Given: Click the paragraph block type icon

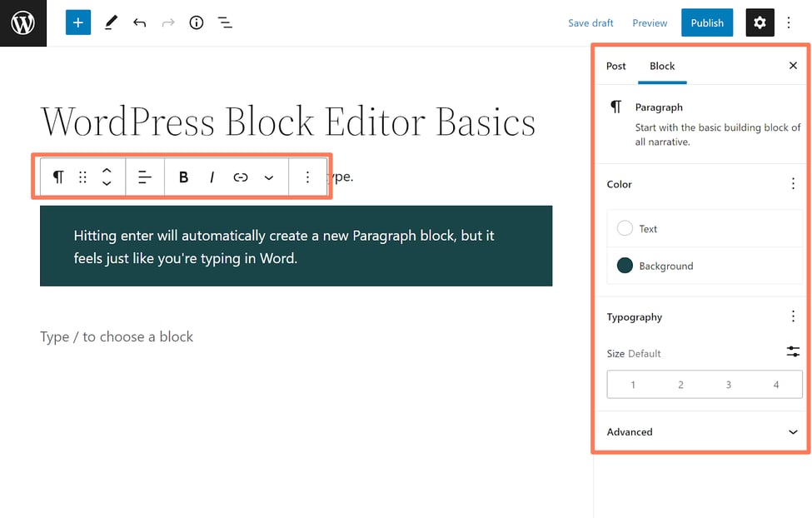Looking at the screenshot, I should [x=58, y=177].
